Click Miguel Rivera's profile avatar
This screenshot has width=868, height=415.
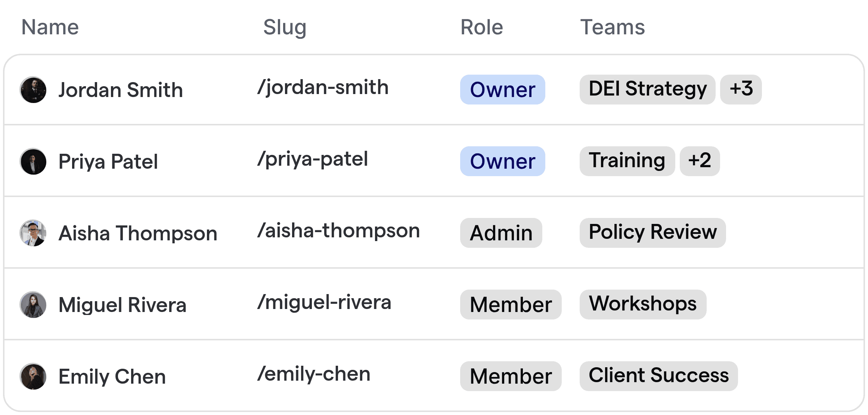pos(33,305)
